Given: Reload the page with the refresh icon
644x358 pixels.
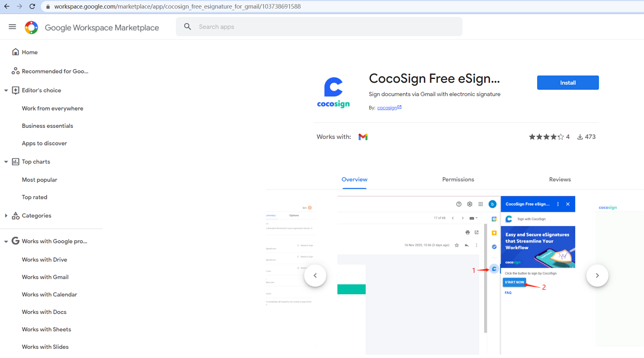Looking at the screenshot, I should (x=32, y=6).
